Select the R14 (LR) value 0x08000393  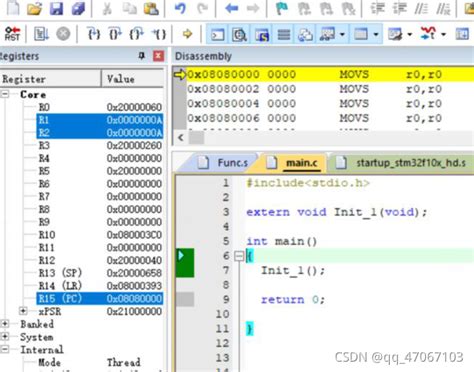coord(134,286)
